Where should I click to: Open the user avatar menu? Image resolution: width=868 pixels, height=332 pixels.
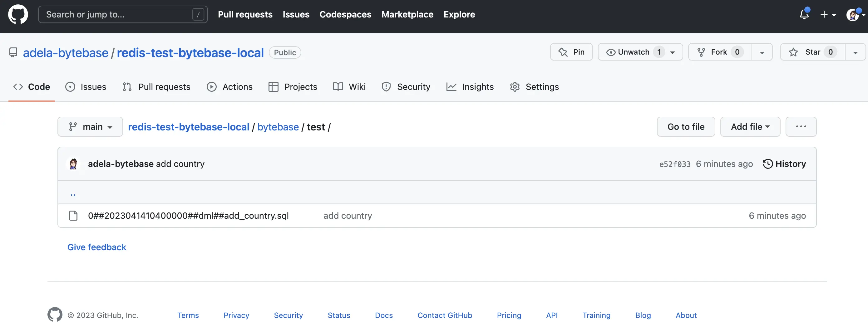tap(855, 14)
